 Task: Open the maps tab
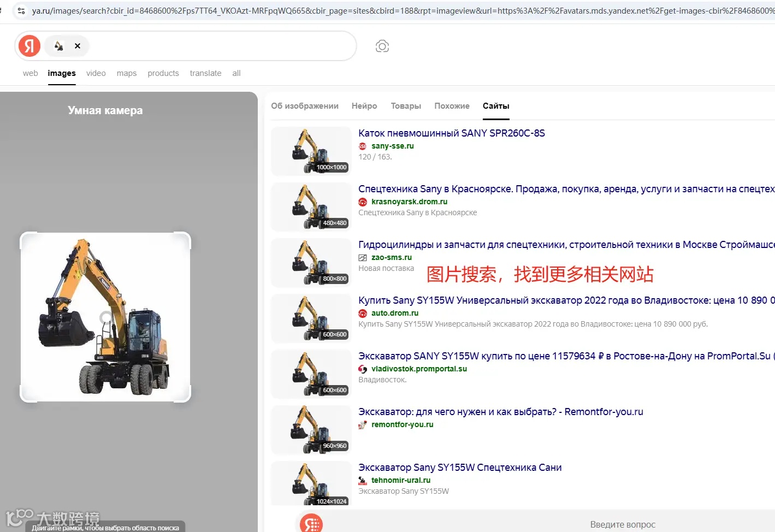(127, 73)
